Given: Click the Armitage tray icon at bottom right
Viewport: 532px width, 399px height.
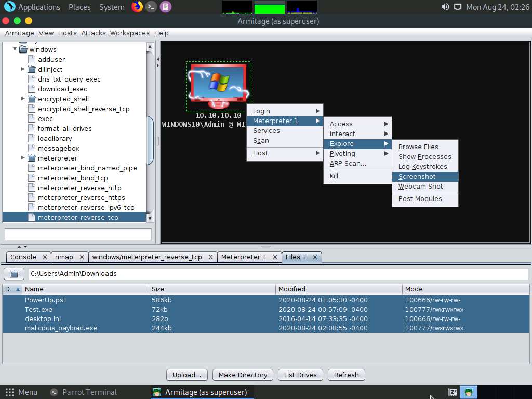Looking at the screenshot, I should click(469, 392).
